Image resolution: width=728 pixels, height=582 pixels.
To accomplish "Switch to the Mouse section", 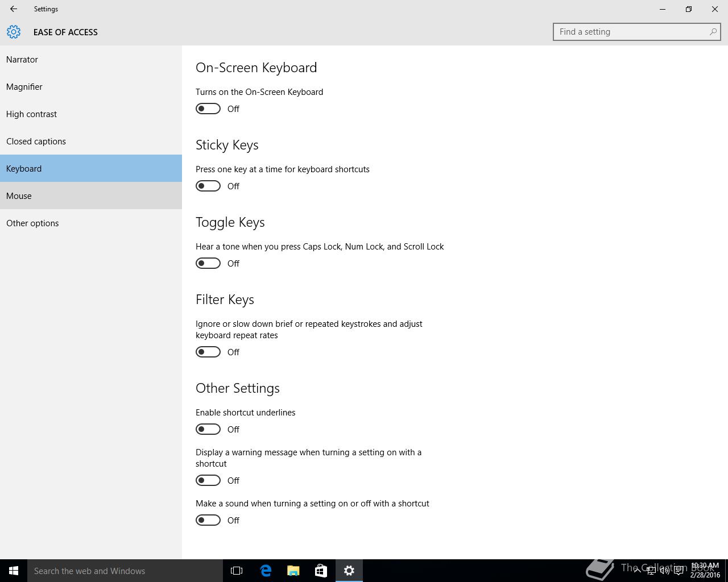I will pos(91,196).
